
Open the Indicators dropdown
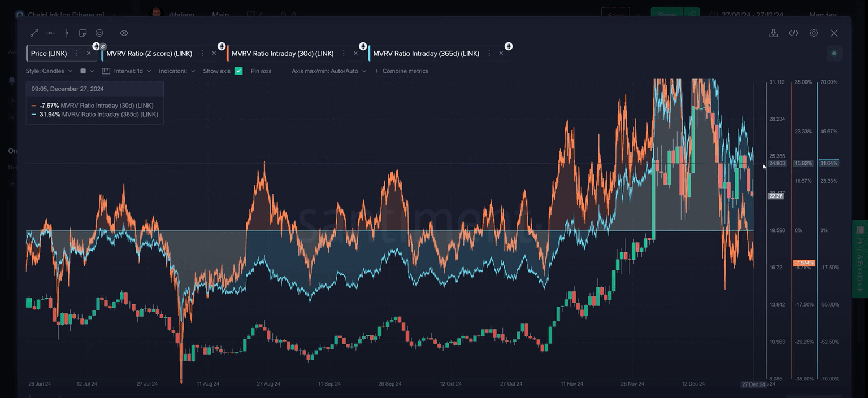tap(177, 71)
